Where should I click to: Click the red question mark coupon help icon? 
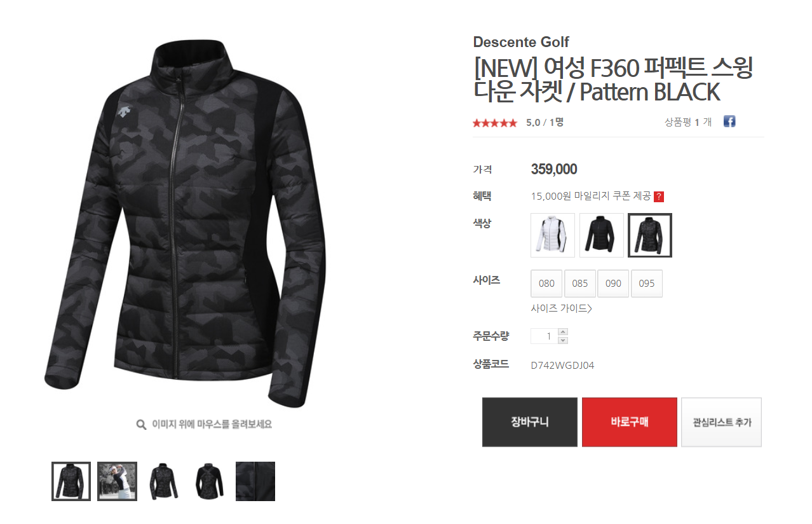coord(659,197)
